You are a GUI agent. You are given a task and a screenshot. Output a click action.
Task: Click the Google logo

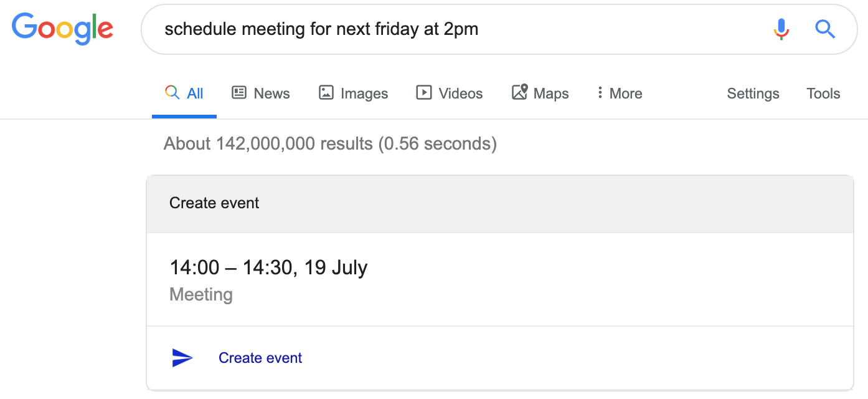coord(62,29)
